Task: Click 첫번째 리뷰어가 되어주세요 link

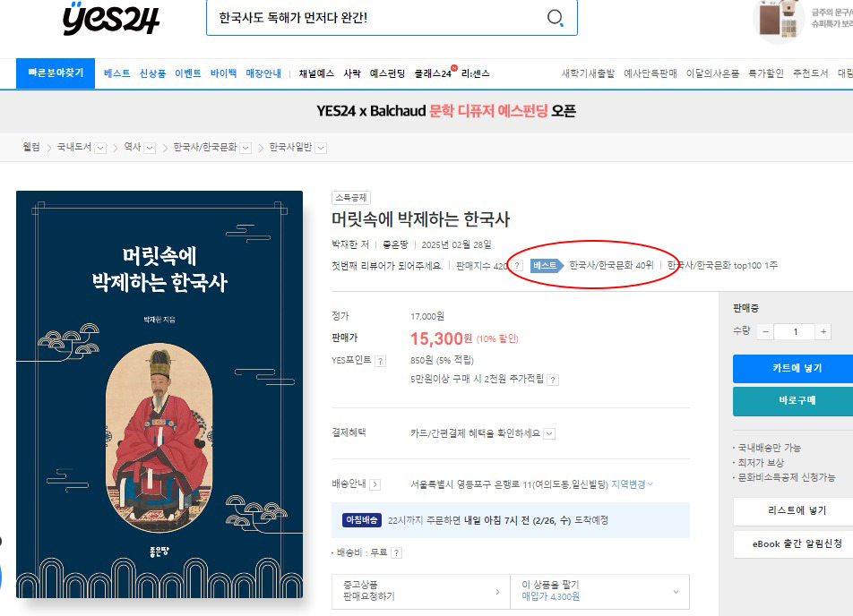Action: coord(387,266)
